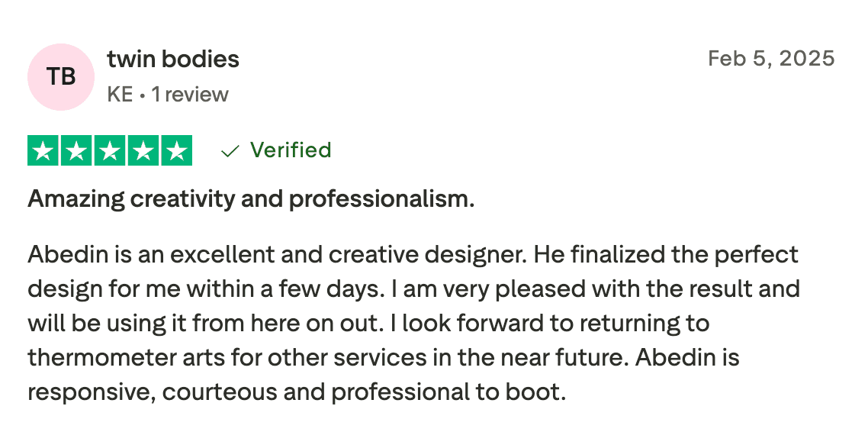
Task: Click the second green rating star
Action: pyautogui.click(x=76, y=150)
